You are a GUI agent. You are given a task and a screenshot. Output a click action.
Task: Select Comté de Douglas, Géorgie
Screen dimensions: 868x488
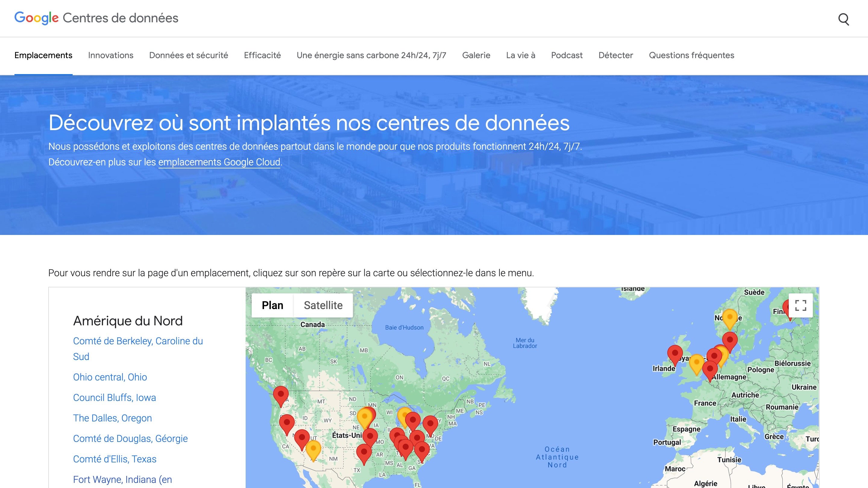(x=130, y=439)
